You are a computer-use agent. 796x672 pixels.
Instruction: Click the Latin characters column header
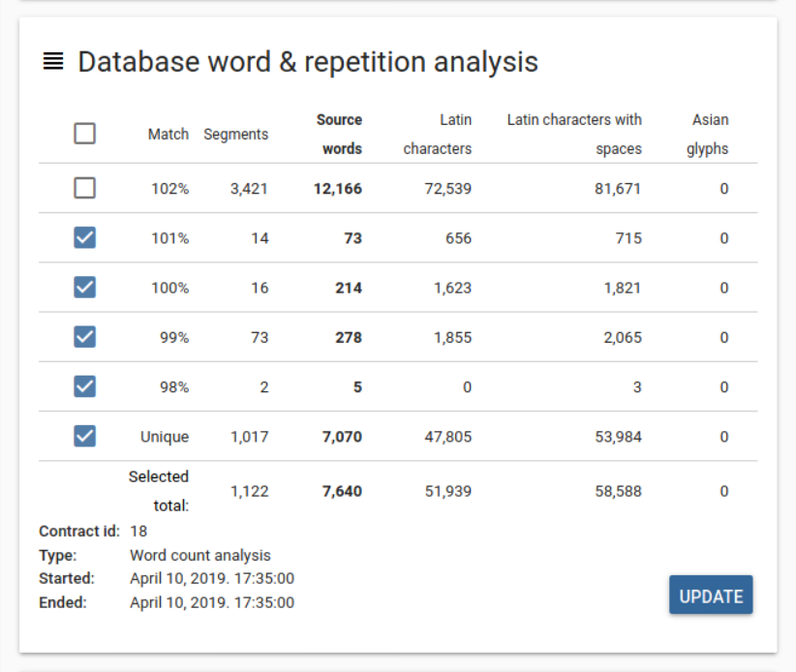point(438,134)
